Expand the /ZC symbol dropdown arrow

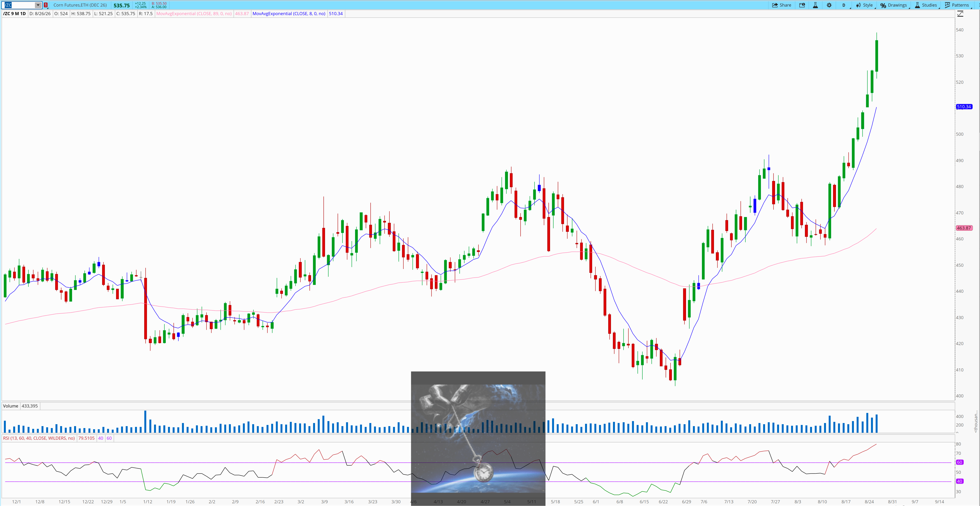point(38,5)
